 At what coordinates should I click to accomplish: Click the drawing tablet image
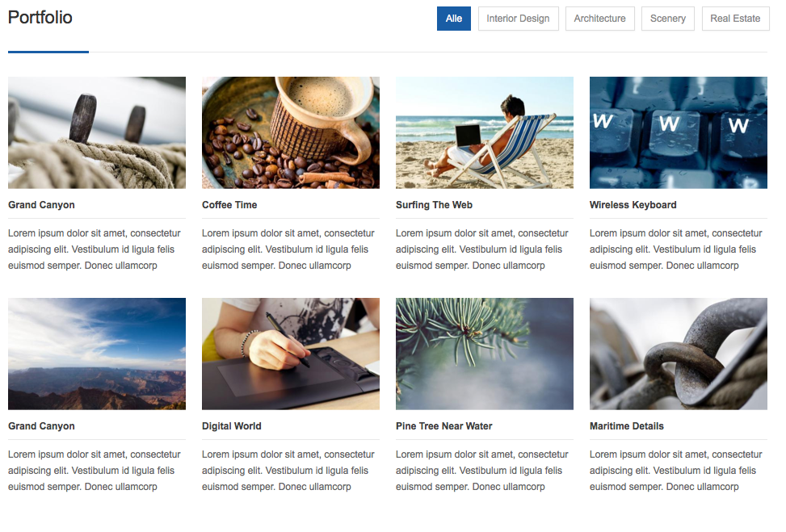coord(291,354)
